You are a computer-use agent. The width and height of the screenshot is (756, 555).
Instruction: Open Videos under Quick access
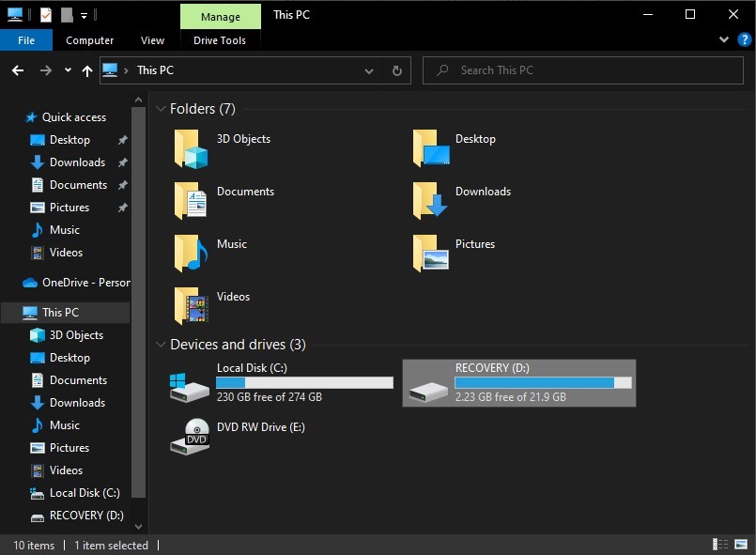(66, 253)
